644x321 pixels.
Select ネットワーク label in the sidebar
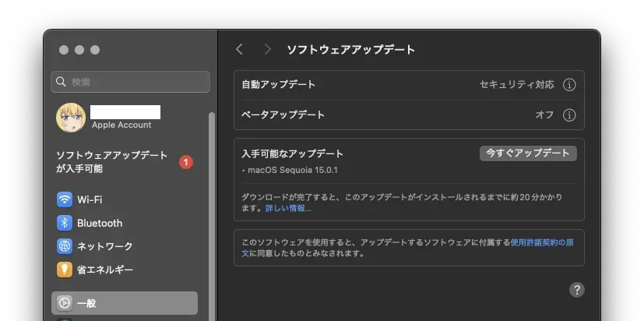[105, 246]
